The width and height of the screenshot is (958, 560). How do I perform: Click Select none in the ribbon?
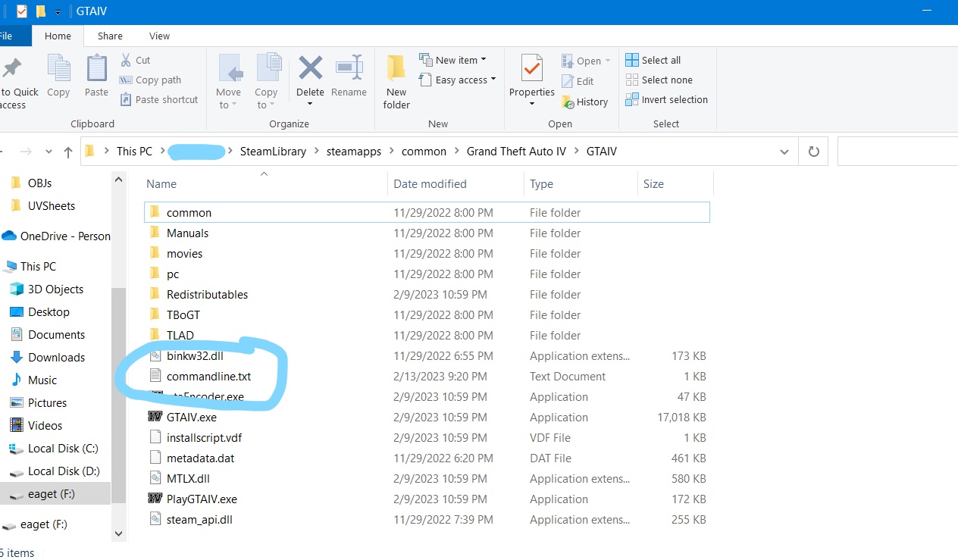click(x=659, y=80)
